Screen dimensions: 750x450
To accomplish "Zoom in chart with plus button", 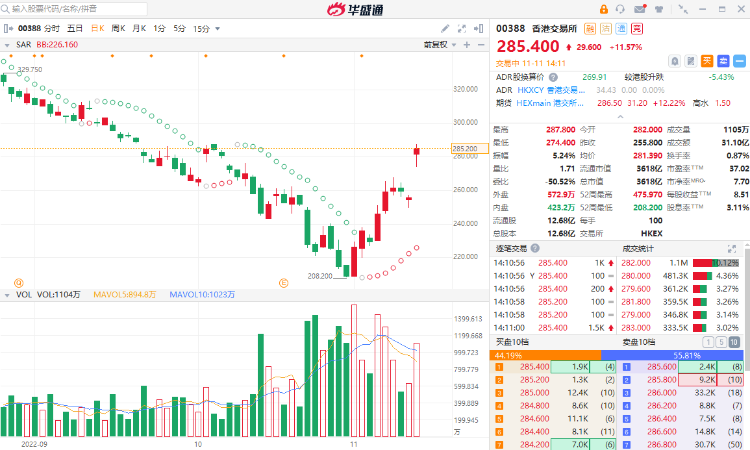I will tap(467, 45).
